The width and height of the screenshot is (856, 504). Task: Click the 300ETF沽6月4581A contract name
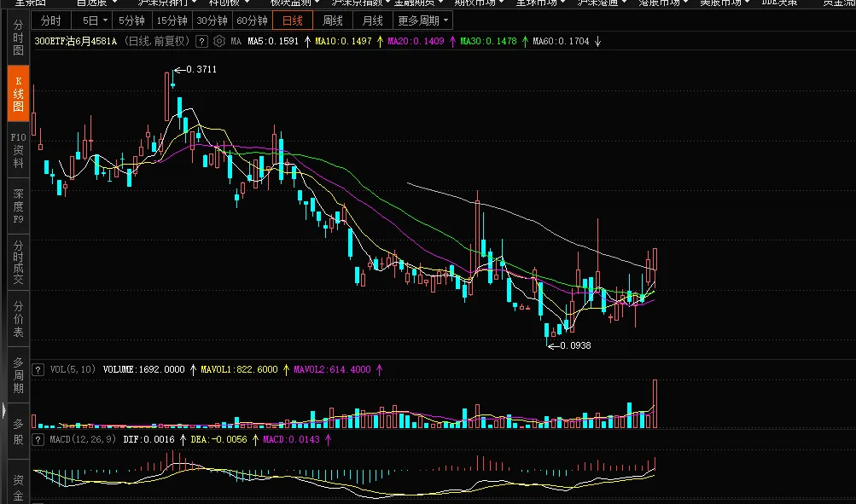coord(76,41)
